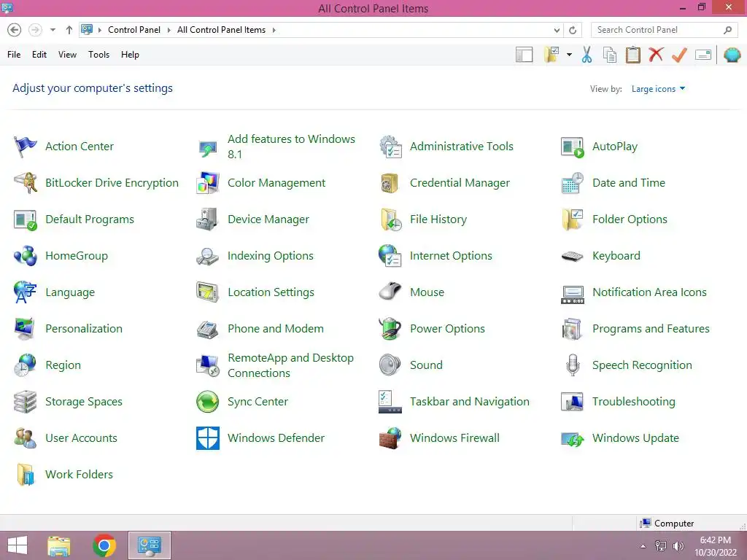
Task: Open the Edit menu
Action: pos(39,55)
